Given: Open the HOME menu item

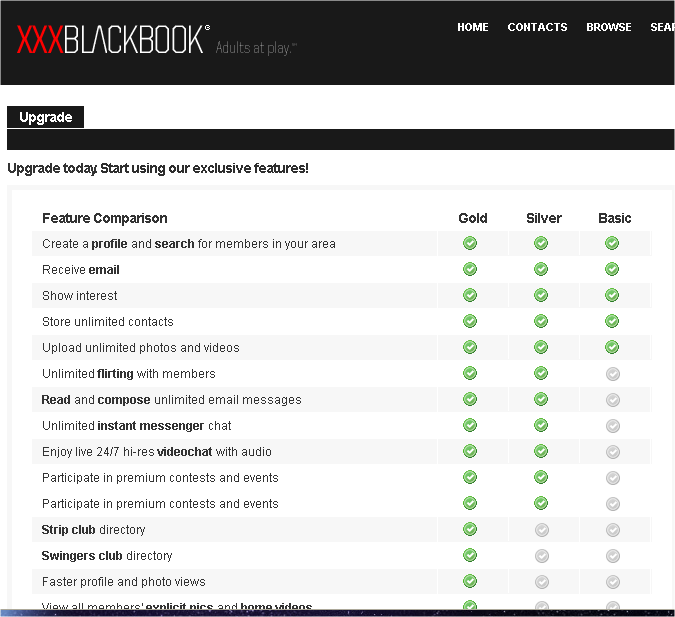Looking at the screenshot, I should 473,27.
